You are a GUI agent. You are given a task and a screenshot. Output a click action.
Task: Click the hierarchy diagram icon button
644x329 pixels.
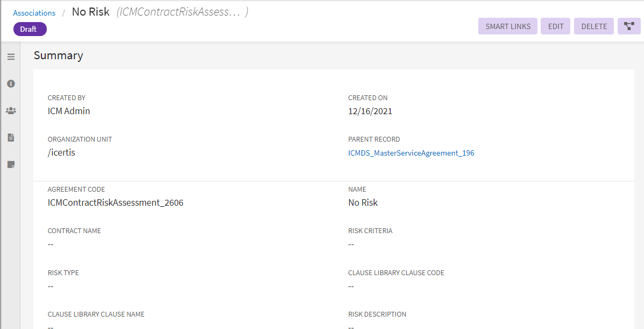click(629, 26)
